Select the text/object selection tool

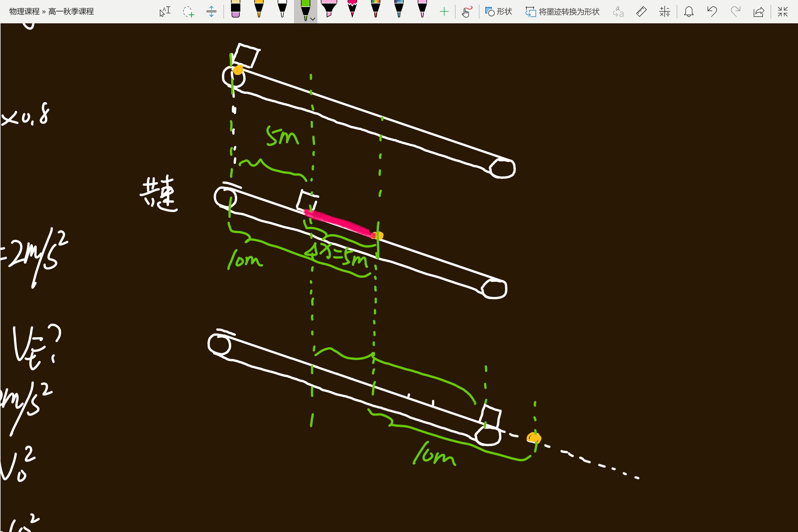165,12
